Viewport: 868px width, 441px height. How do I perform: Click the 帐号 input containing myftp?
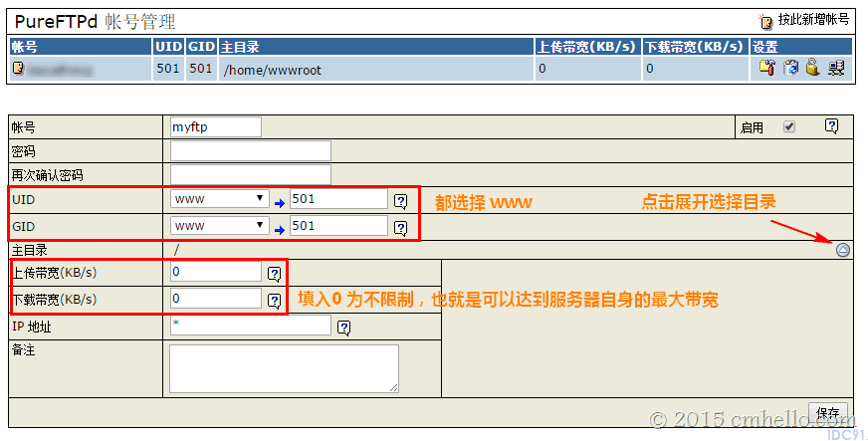tap(216, 126)
